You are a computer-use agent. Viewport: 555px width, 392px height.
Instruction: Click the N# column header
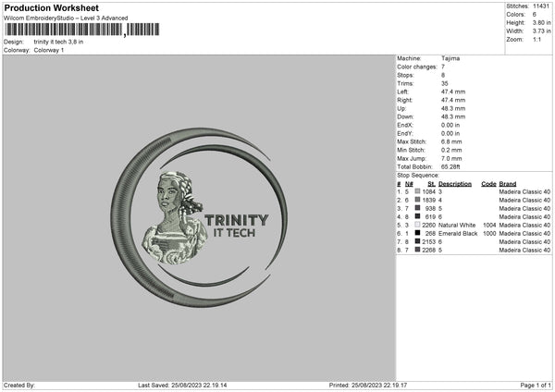coord(409,184)
